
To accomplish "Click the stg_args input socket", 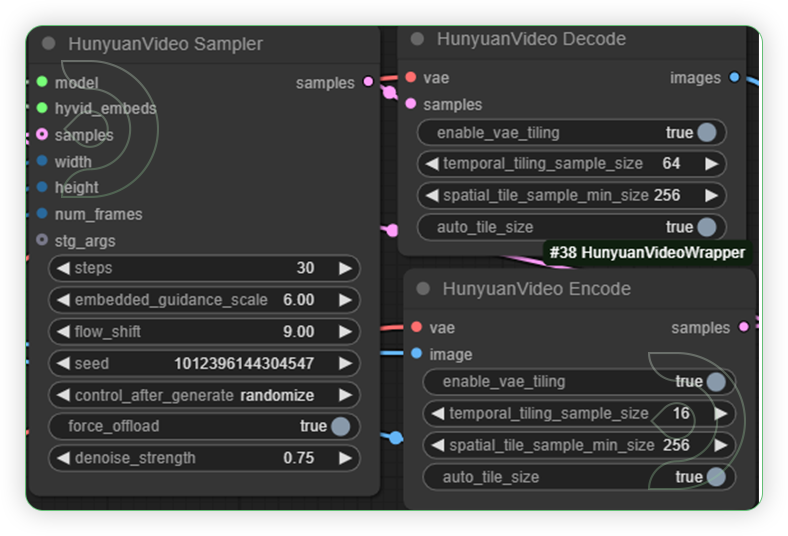I will pos(42,240).
